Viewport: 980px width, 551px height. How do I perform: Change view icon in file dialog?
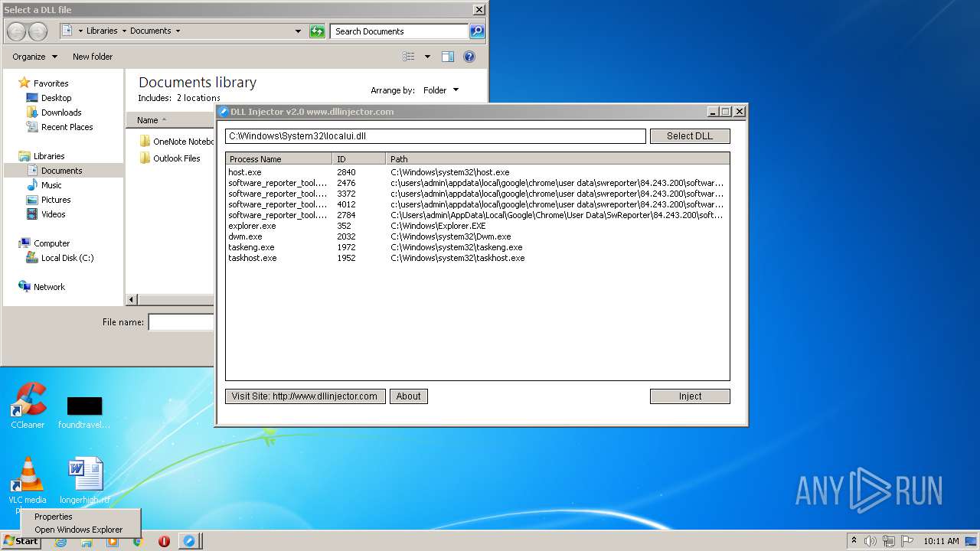pyautogui.click(x=409, y=57)
